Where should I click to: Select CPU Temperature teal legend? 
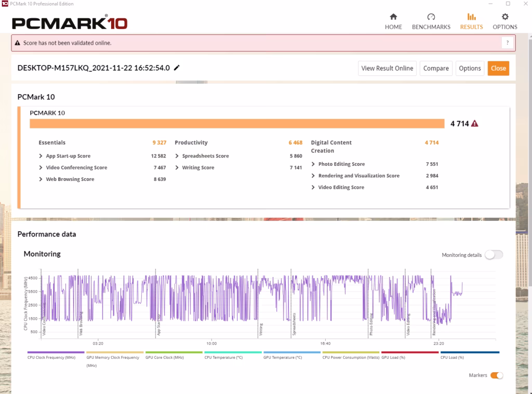(233, 355)
